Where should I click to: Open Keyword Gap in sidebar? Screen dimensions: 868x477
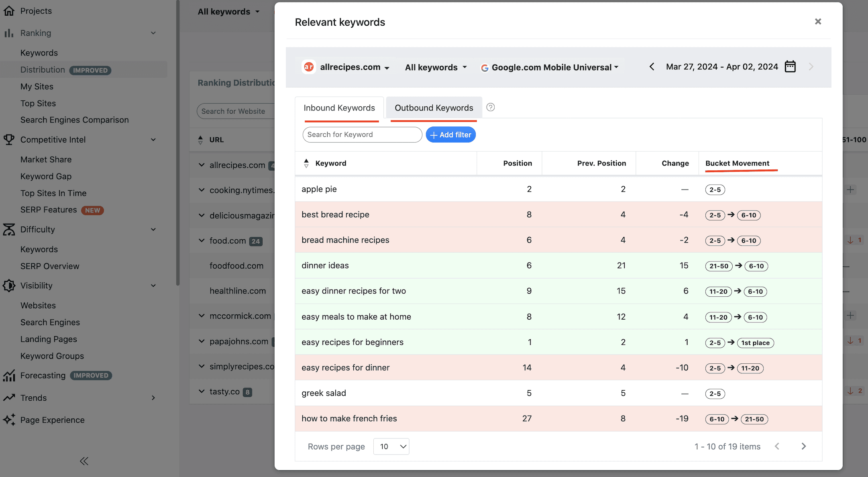click(x=46, y=177)
